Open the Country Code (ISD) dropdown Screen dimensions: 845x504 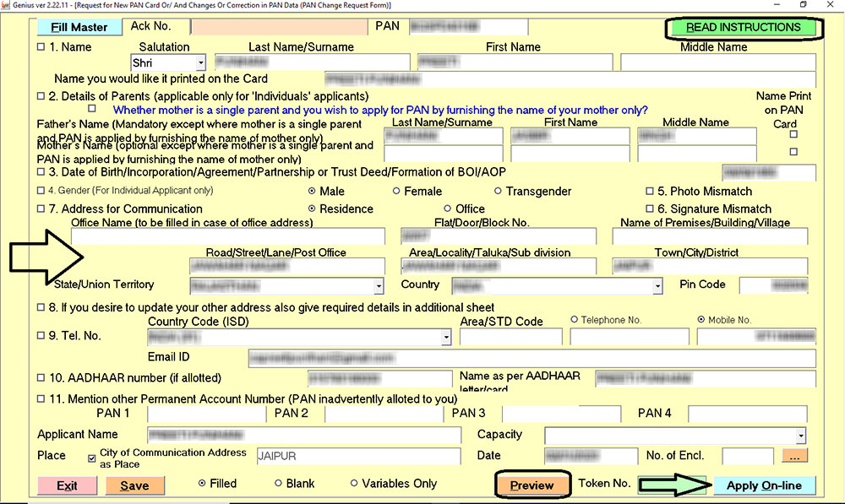pos(446,337)
